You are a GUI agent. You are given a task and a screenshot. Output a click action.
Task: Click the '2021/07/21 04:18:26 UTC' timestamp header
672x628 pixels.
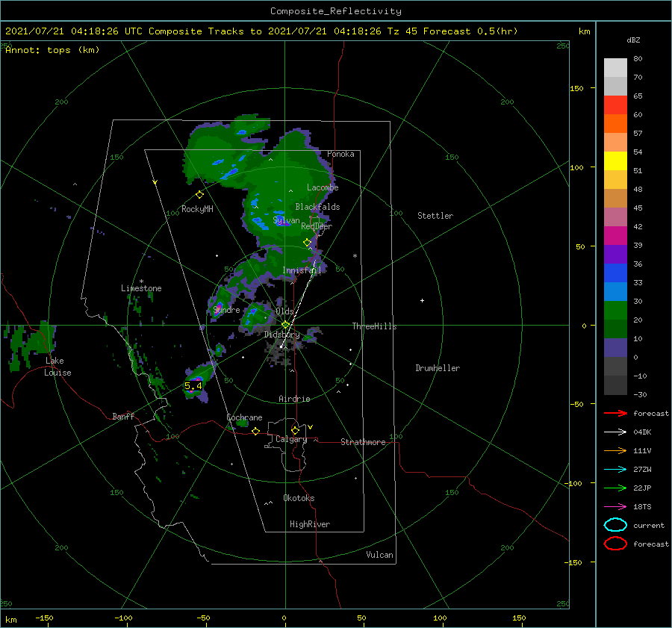click(x=74, y=31)
